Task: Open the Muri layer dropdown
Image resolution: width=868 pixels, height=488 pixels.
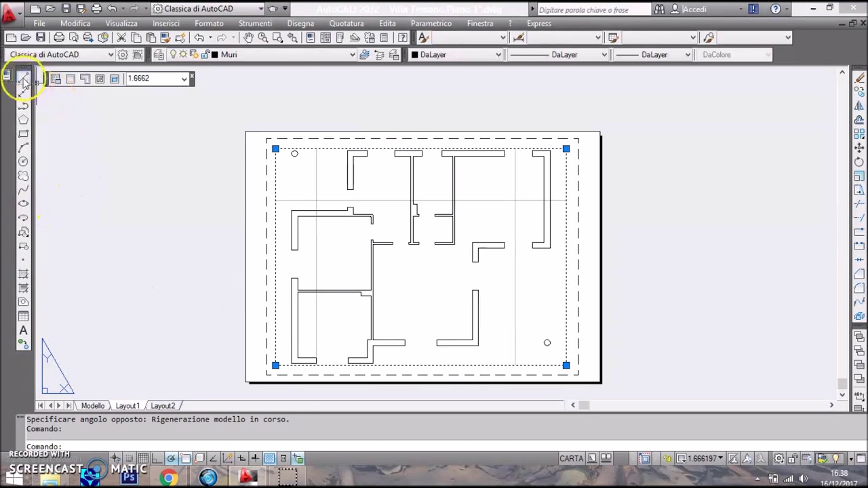Action: (351, 54)
